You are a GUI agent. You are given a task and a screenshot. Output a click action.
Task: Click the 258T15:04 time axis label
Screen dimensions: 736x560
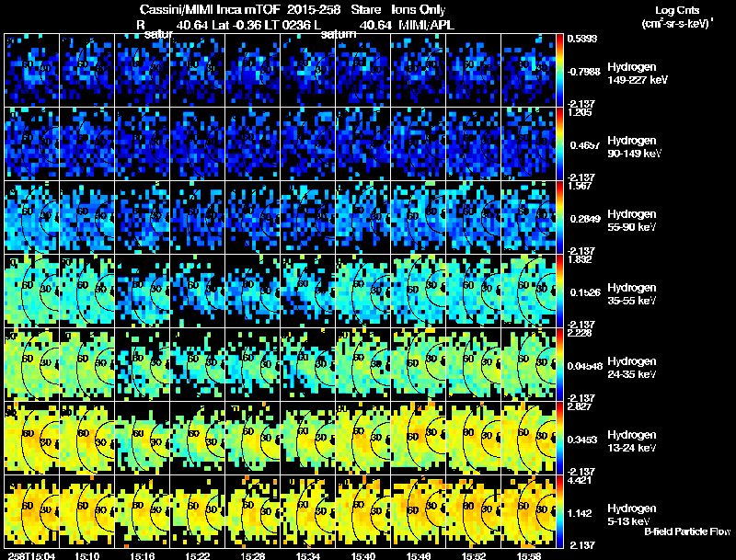(x=31, y=555)
